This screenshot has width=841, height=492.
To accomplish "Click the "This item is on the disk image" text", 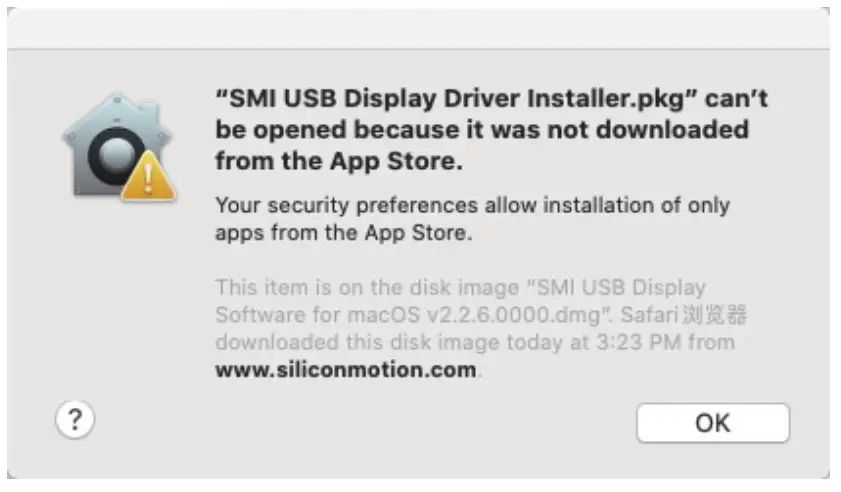I will point(367,288).
